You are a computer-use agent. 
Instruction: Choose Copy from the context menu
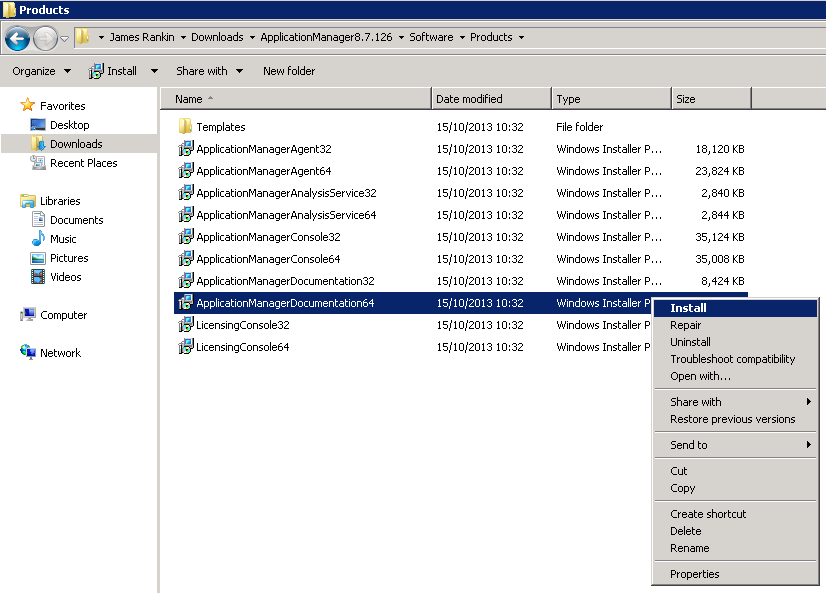(735, 488)
